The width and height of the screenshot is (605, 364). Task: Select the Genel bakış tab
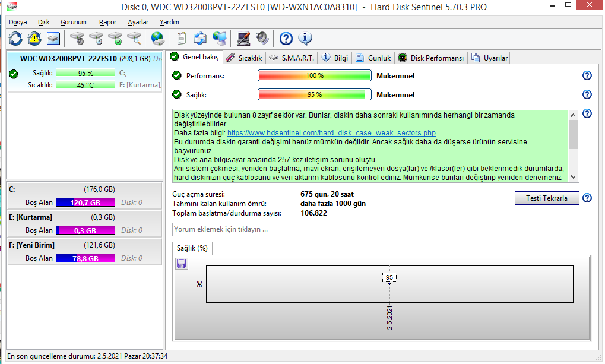tap(195, 57)
